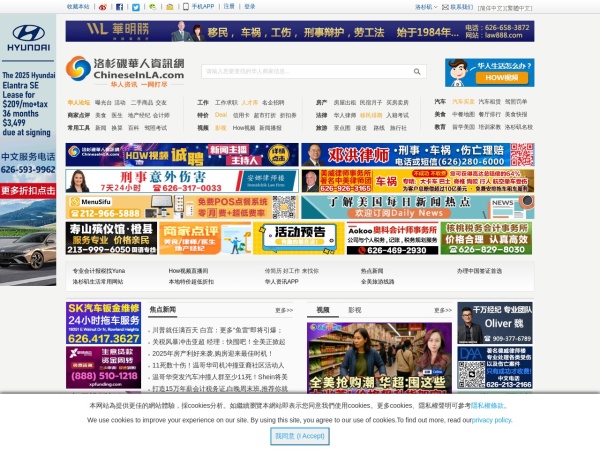The width and height of the screenshot is (600, 450).
Task: Click 更多>> beside 焦点新闻
Action: coord(284,310)
